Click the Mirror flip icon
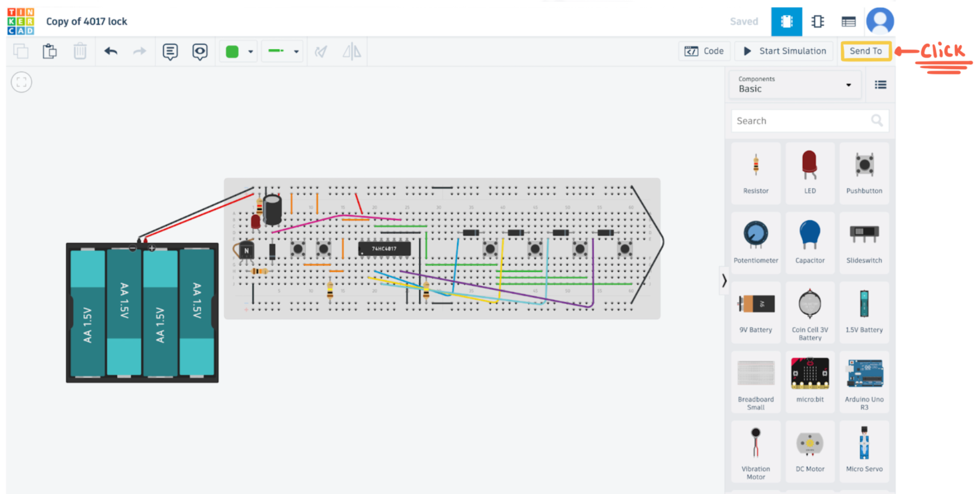 (352, 52)
